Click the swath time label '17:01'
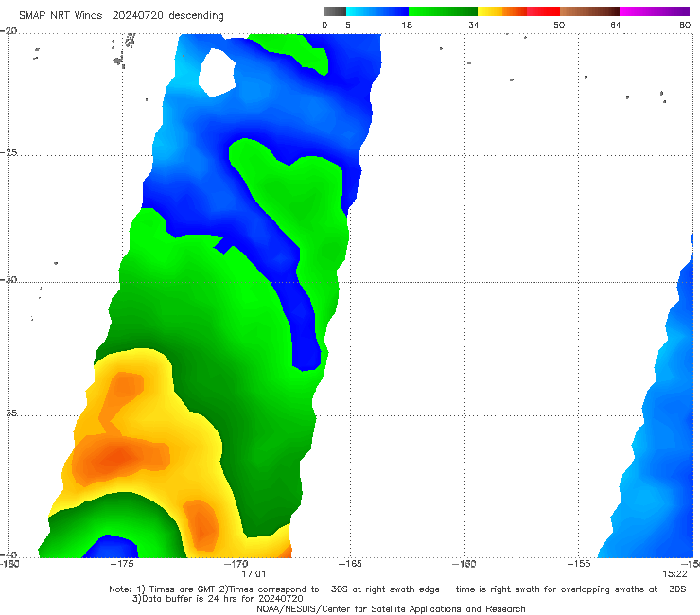 pos(254,574)
